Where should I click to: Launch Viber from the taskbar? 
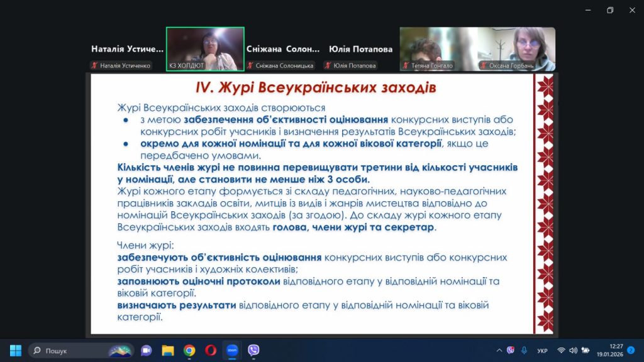click(x=253, y=350)
